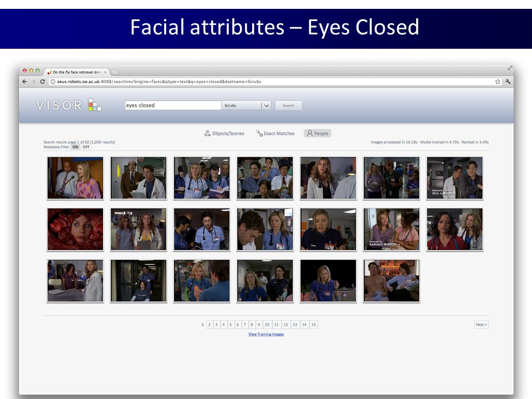Screen dimensions: 532x399
Task: Go to results page 4
Action: [223, 325]
